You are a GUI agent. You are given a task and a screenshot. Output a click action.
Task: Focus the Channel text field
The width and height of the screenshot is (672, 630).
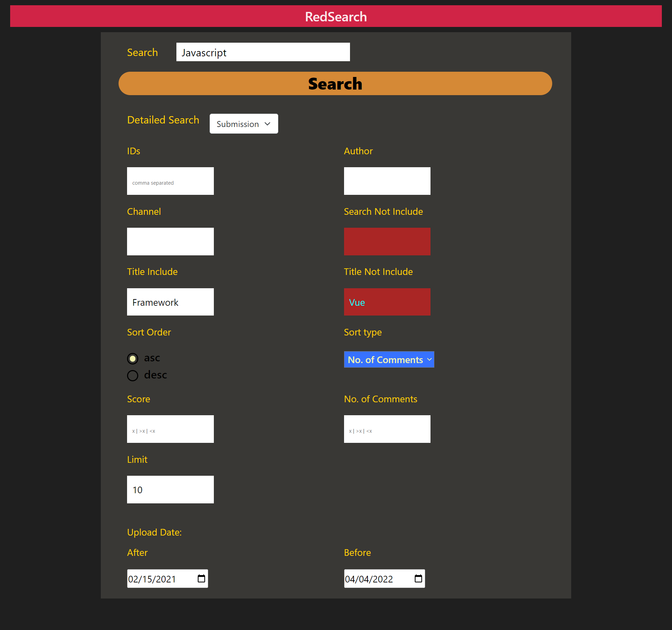(x=170, y=242)
